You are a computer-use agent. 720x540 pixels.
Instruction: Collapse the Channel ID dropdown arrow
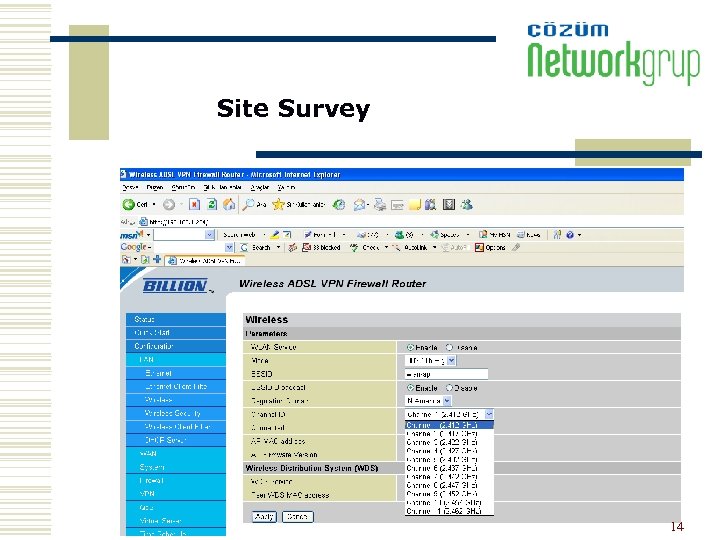pos(489,414)
